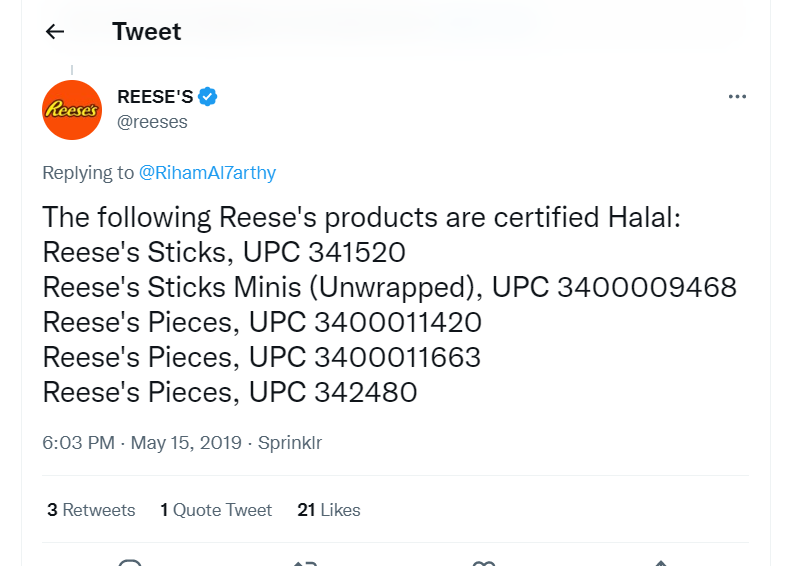792x566 pixels.
Task: Click the blue verified badge
Action: click(x=208, y=97)
